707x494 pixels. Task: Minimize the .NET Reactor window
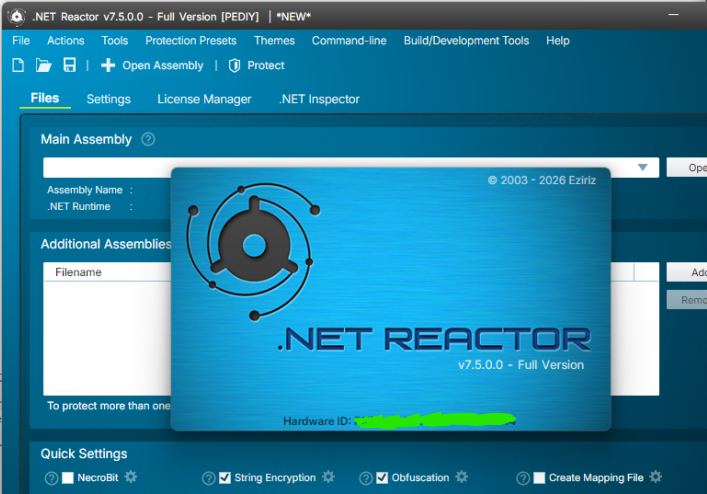tap(674, 15)
